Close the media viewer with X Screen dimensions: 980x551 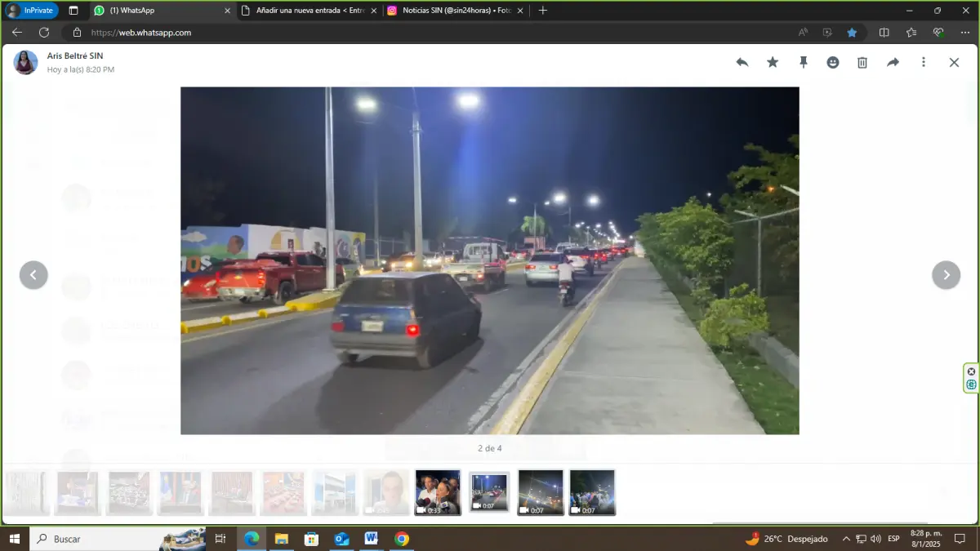click(954, 62)
